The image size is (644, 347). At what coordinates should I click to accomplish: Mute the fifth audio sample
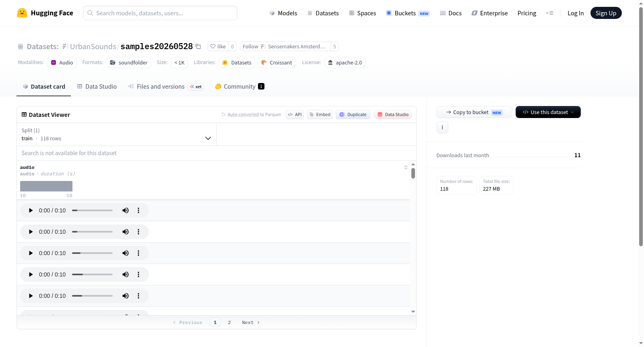(x=126, y=296)
